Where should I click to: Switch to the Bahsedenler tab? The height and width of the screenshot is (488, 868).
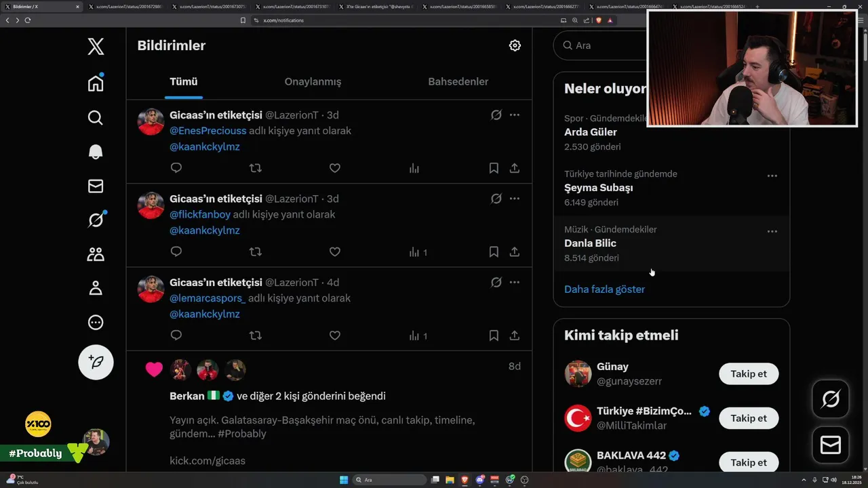point(458,82)
